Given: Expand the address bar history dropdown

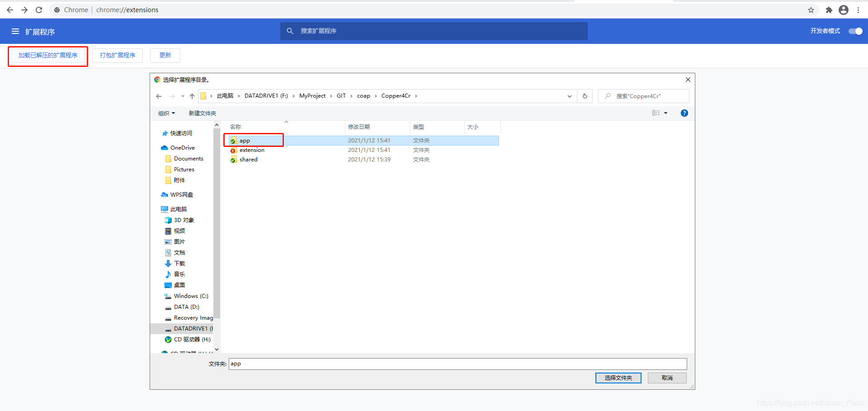Looking at the screenshot, I should click(570, 96).
